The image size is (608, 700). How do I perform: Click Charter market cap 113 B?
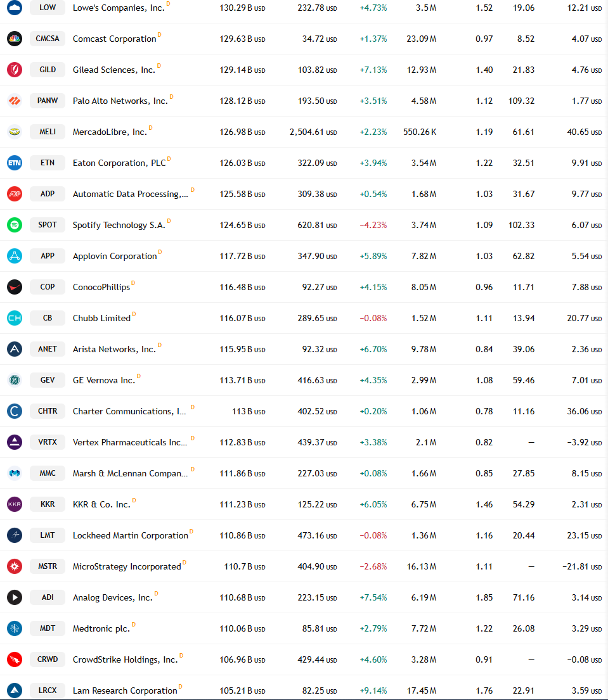click(x=249, y=411)
